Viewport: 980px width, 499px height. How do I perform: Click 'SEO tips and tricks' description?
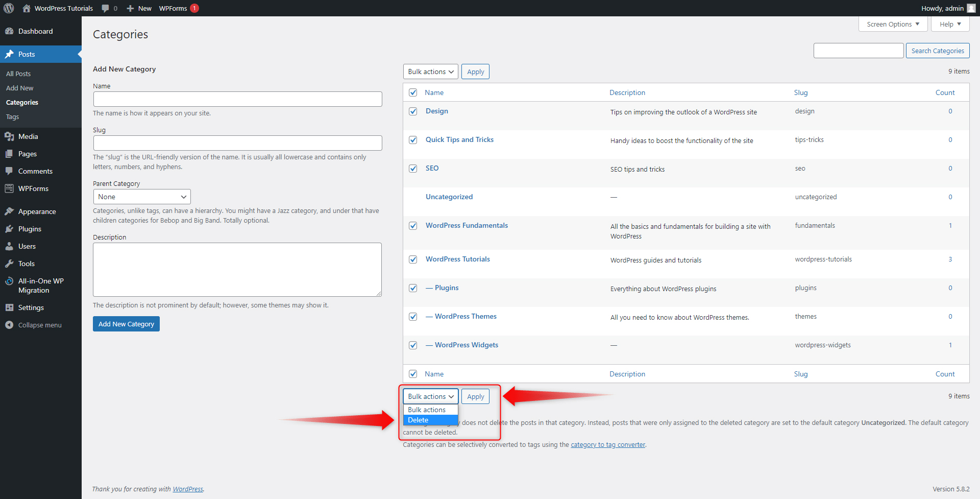pos(638,170)
